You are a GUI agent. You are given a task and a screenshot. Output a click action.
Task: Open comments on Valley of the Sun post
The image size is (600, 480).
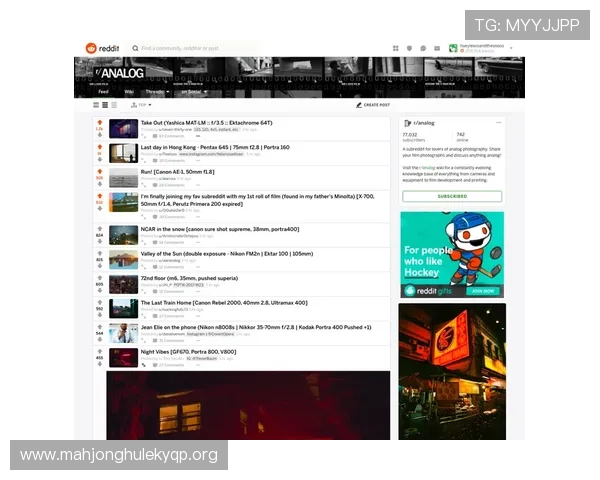(169, 267)
